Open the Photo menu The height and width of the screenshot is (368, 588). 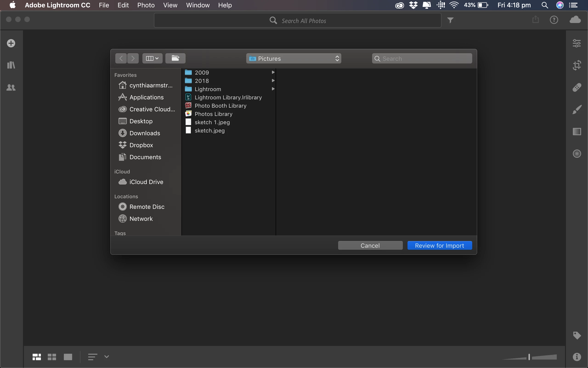click(x=146, y=5)
